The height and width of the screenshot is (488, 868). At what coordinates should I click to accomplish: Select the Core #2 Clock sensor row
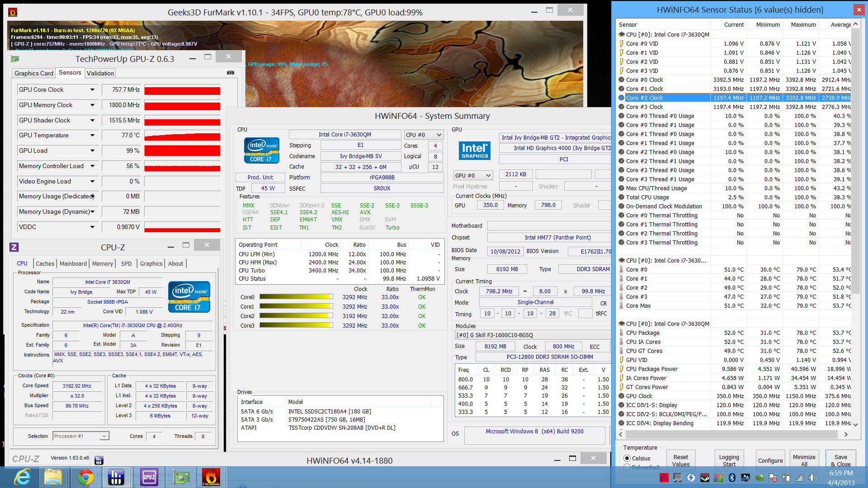coord(735,98)
